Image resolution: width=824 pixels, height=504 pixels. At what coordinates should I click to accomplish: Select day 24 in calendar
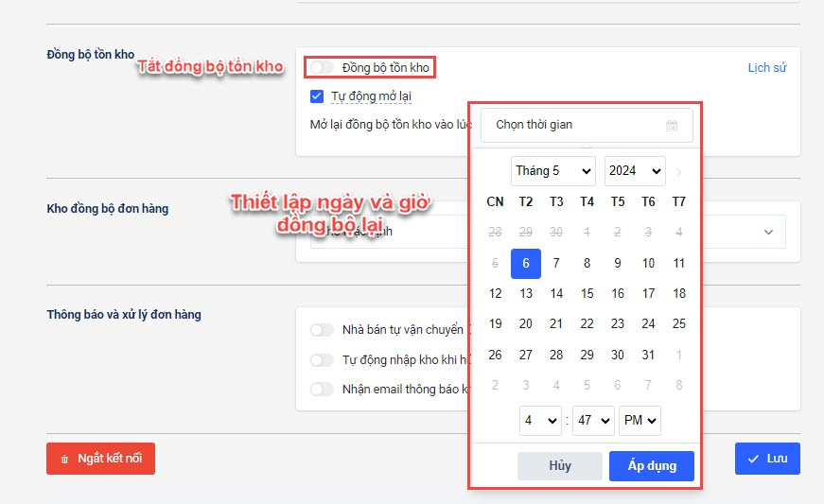coord(648,324)
